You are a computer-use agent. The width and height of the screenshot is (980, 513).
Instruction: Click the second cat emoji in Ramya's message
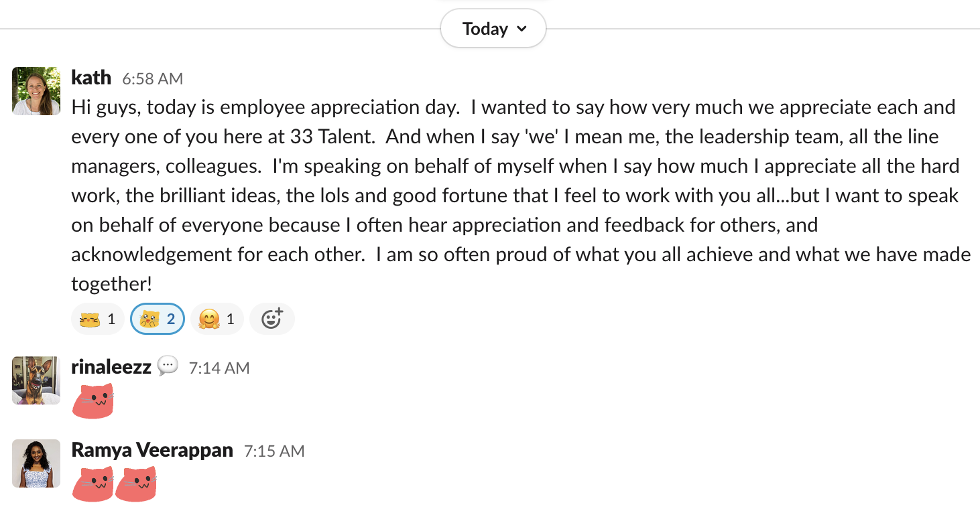click(x=136, y=484)
